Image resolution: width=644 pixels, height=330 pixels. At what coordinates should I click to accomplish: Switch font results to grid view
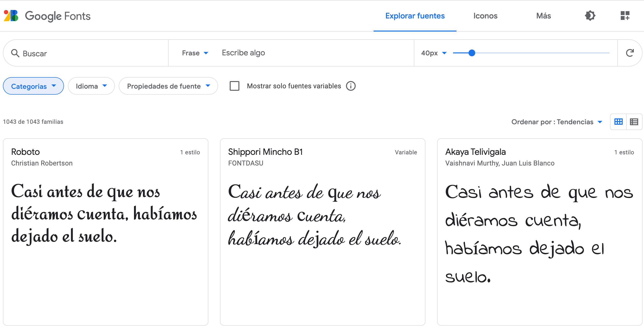click(x=618, y=122)
